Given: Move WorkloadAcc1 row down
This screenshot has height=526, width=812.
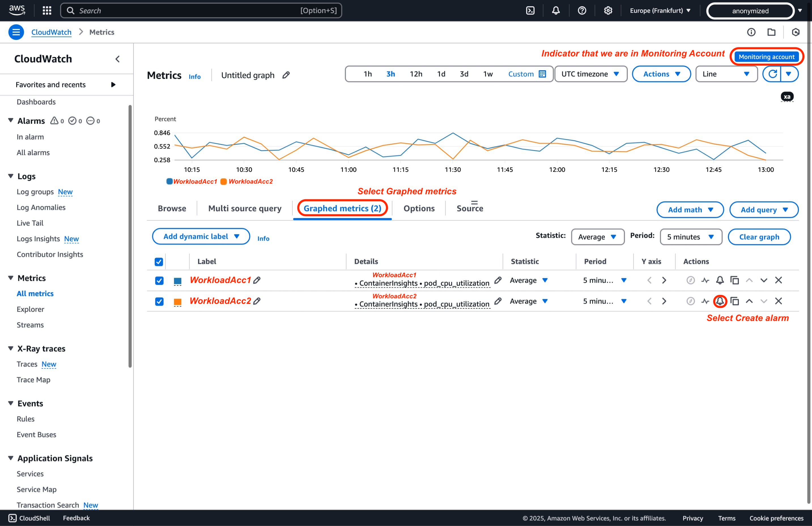Looking at the screenshot, I should click(x=764, y=280).
